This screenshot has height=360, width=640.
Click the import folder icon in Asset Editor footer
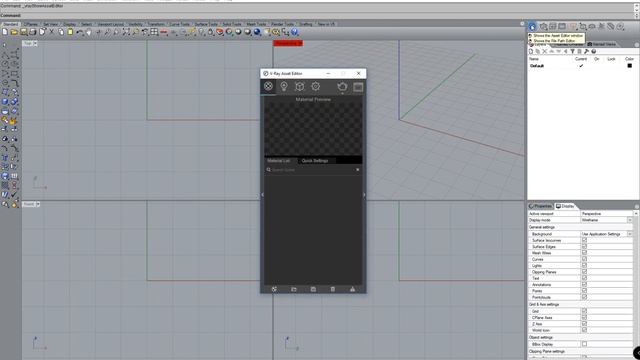(294, 289)
